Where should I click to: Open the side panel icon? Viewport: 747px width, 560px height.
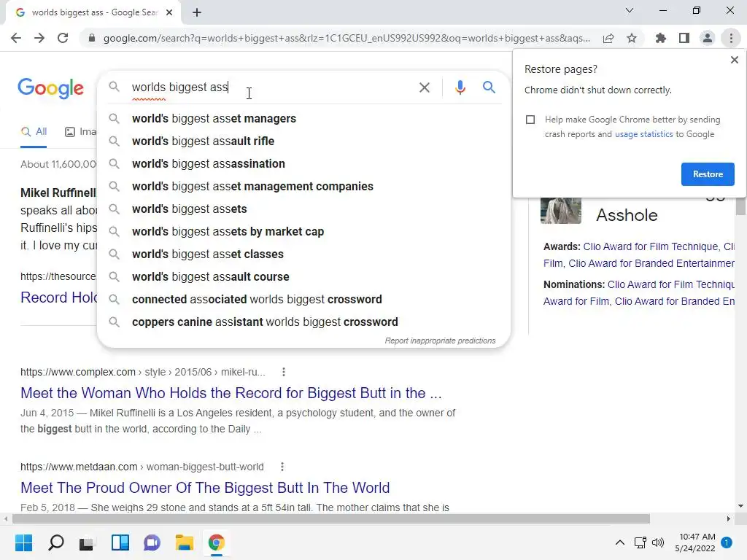coord(684,38)
